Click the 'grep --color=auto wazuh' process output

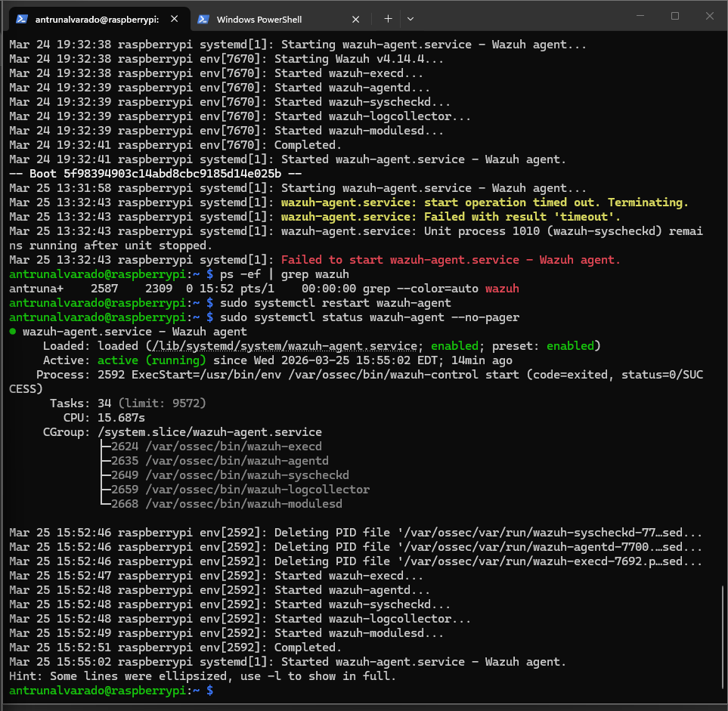(x=441, y=289)
